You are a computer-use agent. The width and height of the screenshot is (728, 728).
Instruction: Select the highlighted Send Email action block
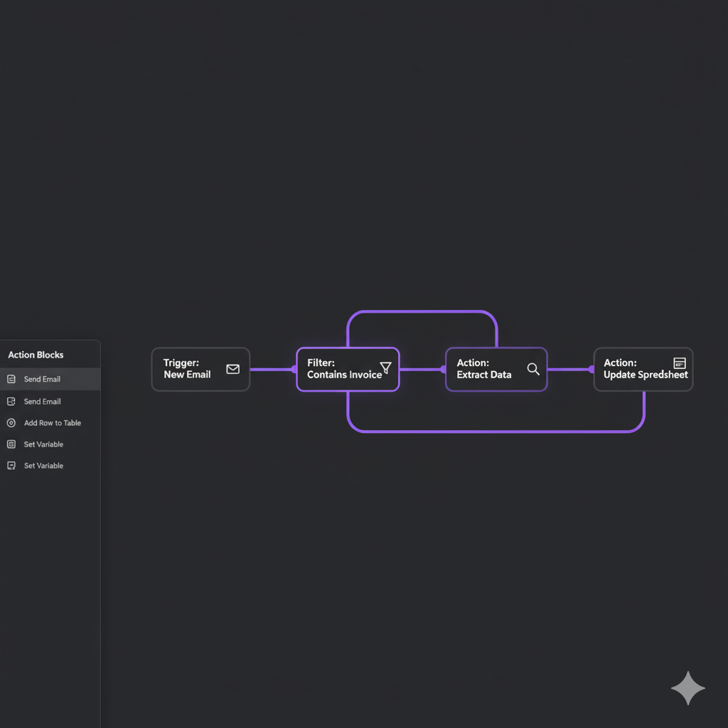click(x=41, y=380)
